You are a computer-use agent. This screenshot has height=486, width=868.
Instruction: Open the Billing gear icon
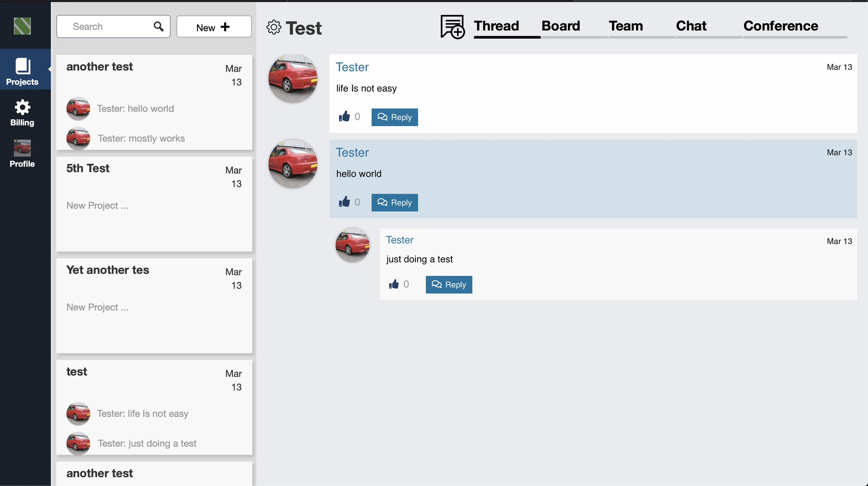[22, 107]
